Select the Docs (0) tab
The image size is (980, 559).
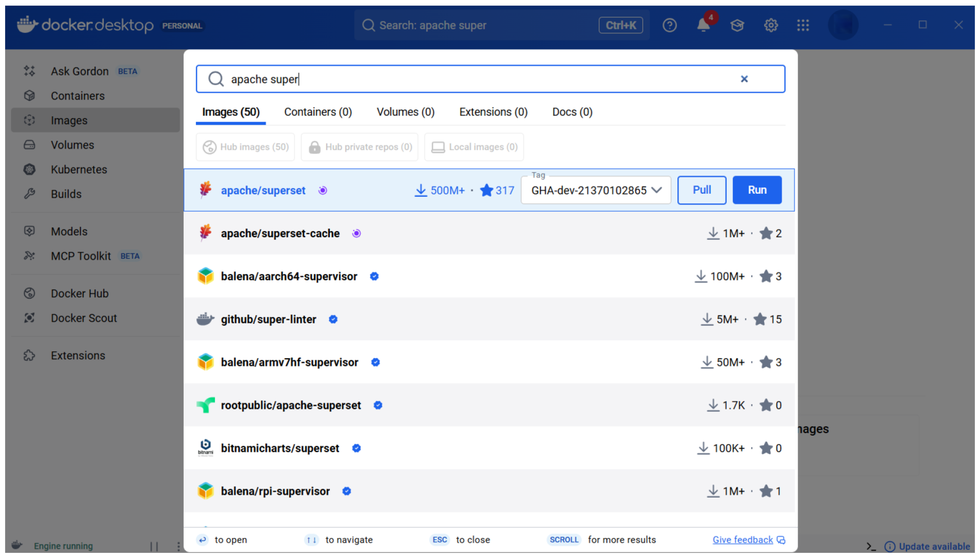click(x=571, y=112)
